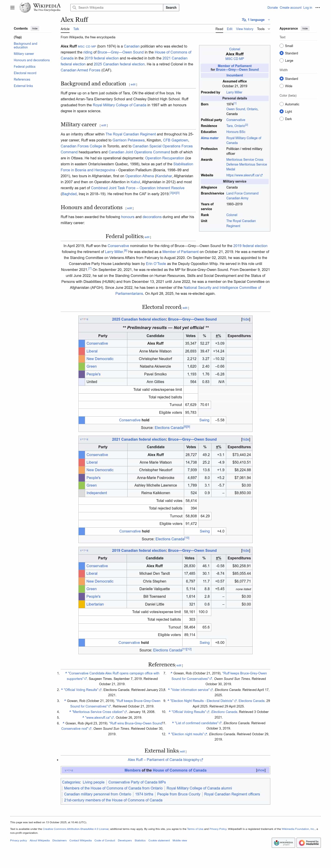331x868 pixels.
Task: Expand the Tools dropdown menu
Action: (263, 29)
